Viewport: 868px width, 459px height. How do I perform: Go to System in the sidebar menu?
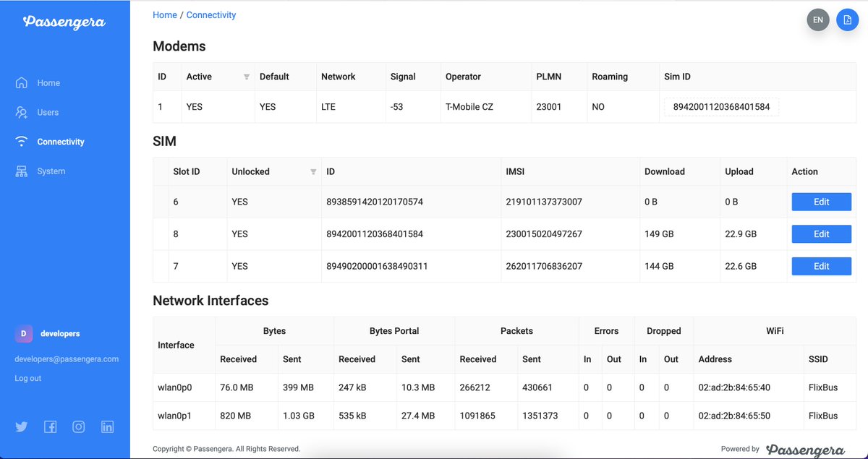pyautogui.click(x=51, y=171)
